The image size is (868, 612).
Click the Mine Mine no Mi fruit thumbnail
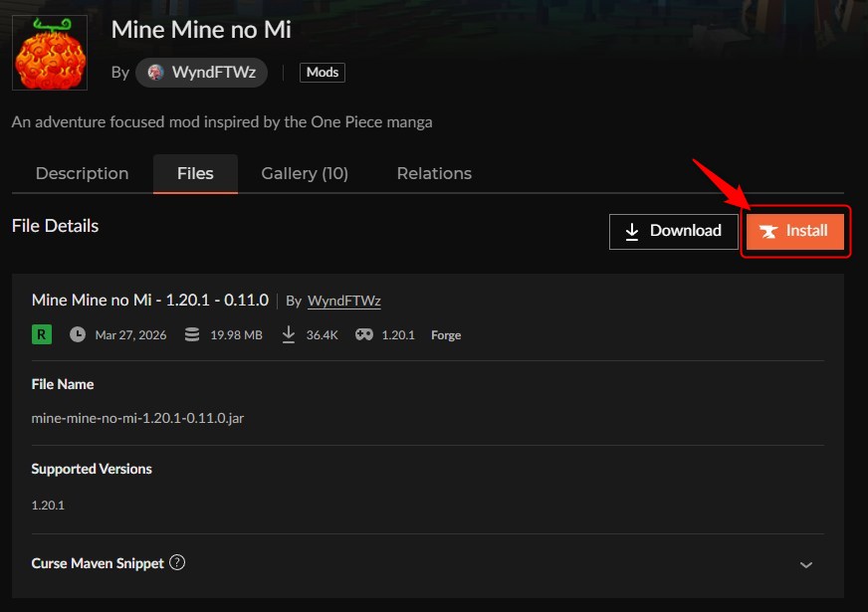click(50, 53)
